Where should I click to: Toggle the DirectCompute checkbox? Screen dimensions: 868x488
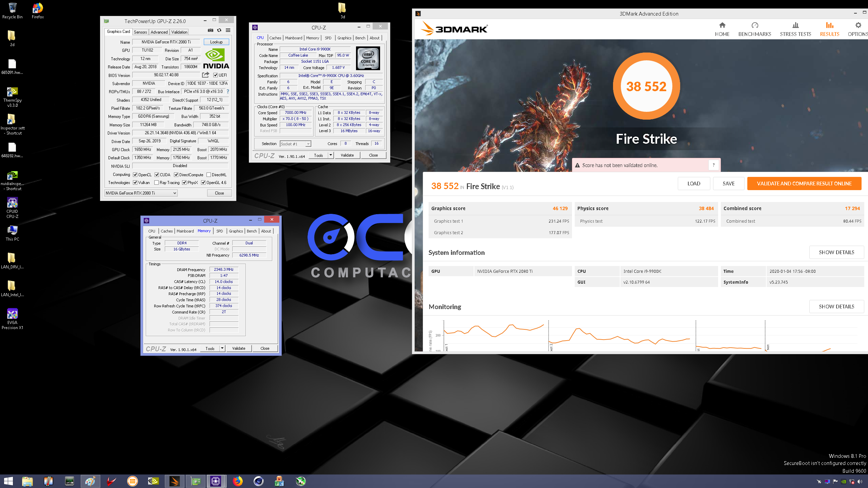[176, 175]
